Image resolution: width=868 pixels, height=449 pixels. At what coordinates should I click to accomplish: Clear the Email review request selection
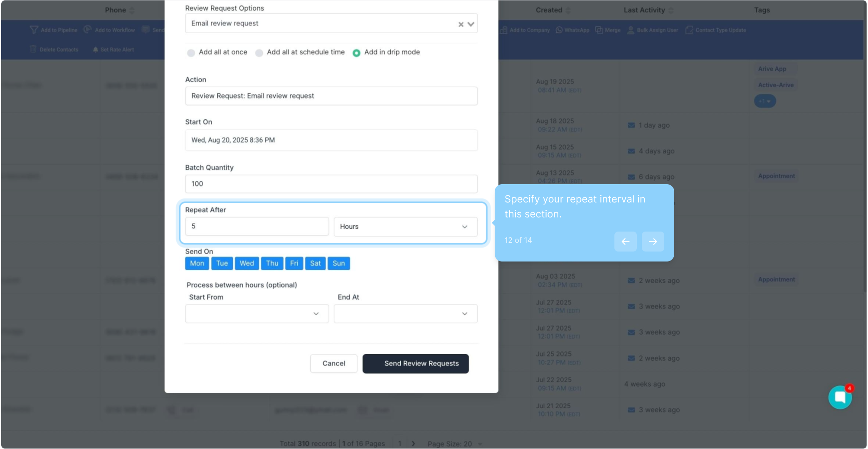tap(461, 25)
